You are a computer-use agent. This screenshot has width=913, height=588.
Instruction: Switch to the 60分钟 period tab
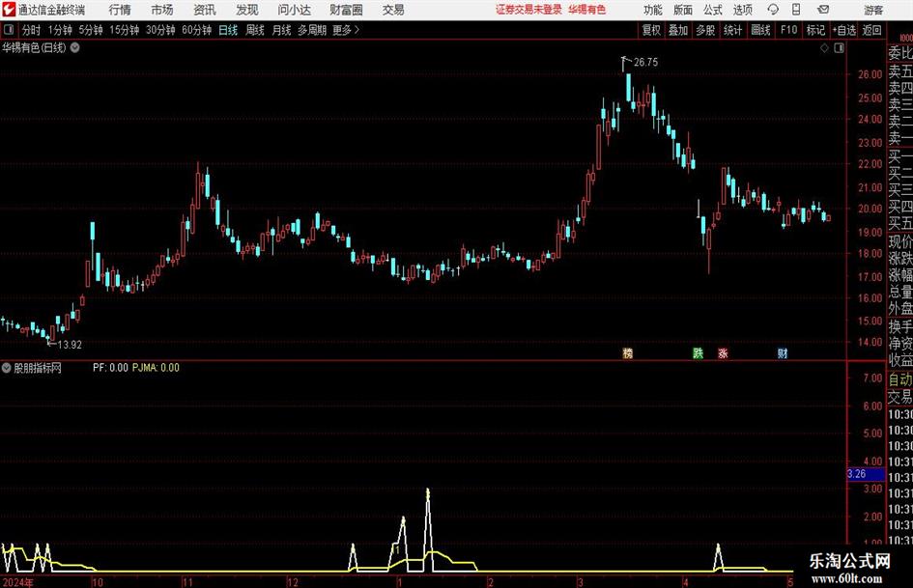click(x=197, y=30)
